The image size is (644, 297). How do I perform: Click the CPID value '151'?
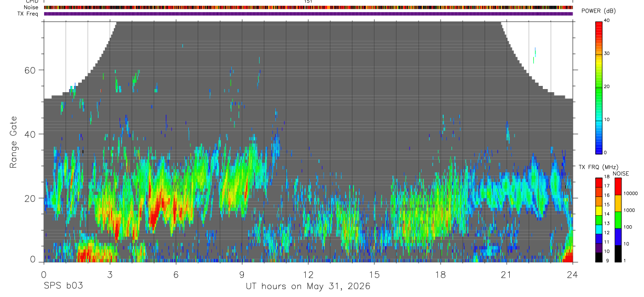[308, 2]
